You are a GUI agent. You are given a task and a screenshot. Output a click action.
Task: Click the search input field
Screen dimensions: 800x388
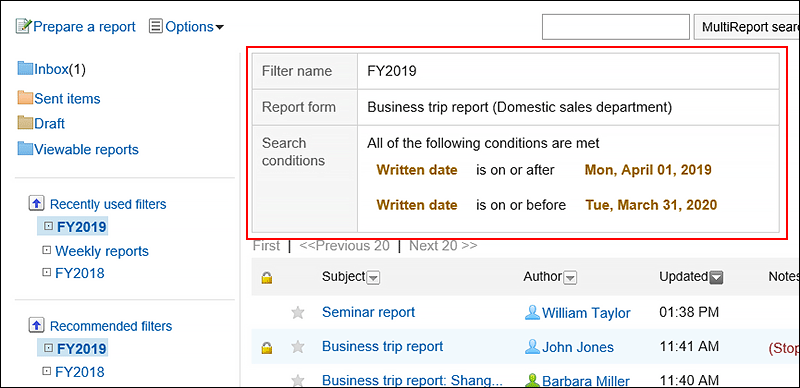pyautogui.click(x=616, y=27)
